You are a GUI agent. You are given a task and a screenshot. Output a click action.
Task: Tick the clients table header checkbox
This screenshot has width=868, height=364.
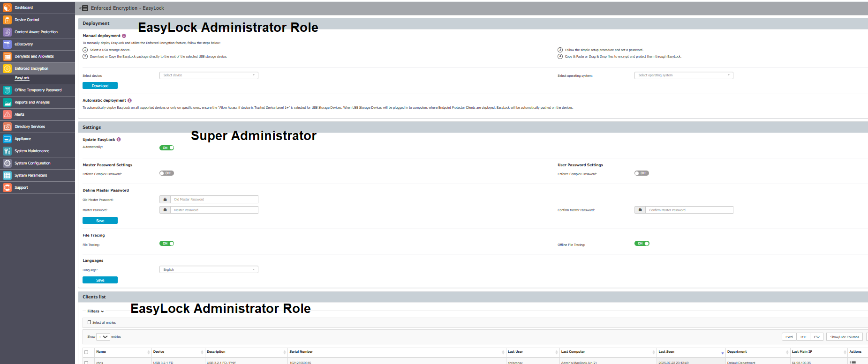click(x=86, y=352)
